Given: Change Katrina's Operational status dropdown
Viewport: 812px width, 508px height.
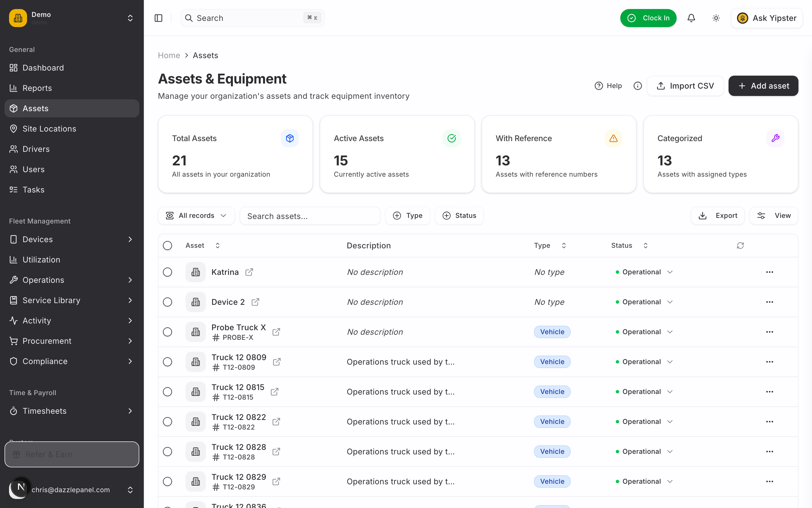Looking at the screenshot, I should (644, 272).
